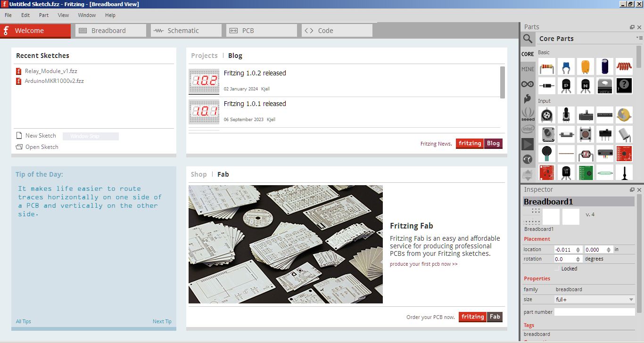
Task: Select the CORE parts bin
Action: tap(528, 54)
